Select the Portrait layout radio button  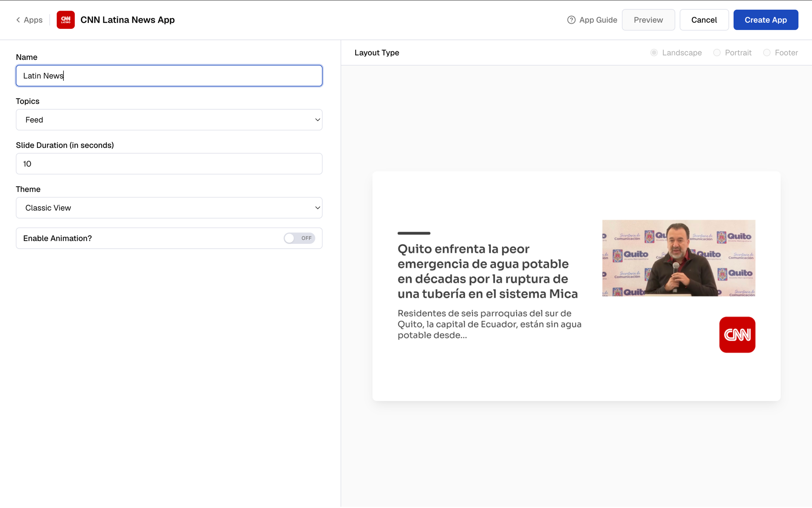click(x=717, y=53)
